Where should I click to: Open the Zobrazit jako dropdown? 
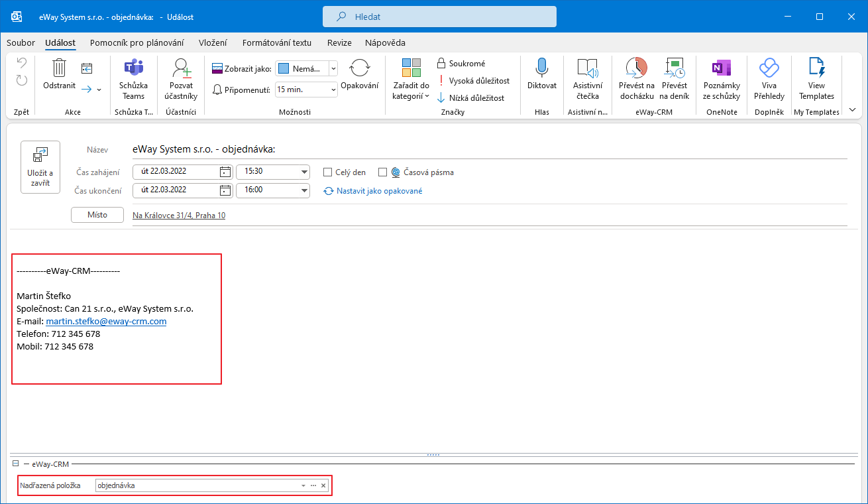coord(333,68)
